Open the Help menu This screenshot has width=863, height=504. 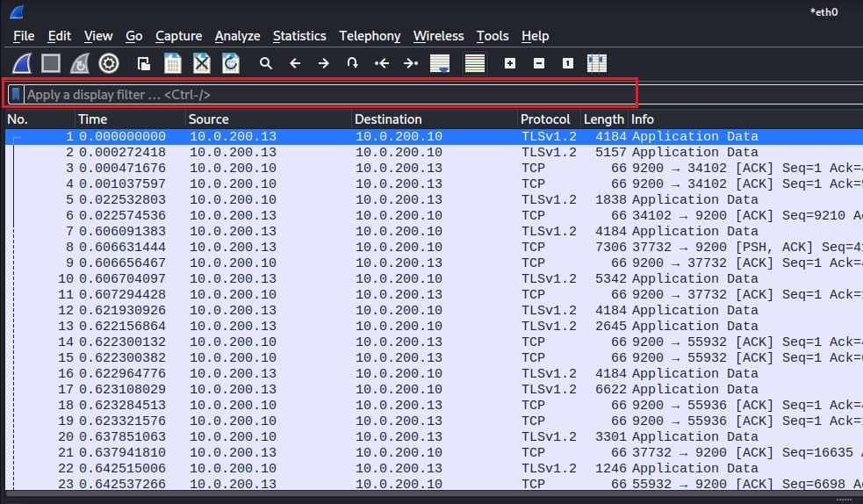[535, 36]
